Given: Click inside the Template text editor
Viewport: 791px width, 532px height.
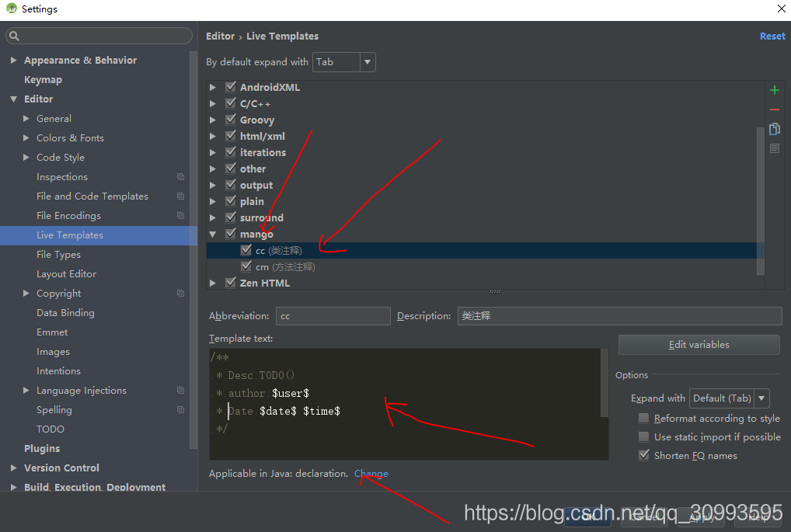Looking at the screenshot, I should pyautogui.click(x=405, y=404).
